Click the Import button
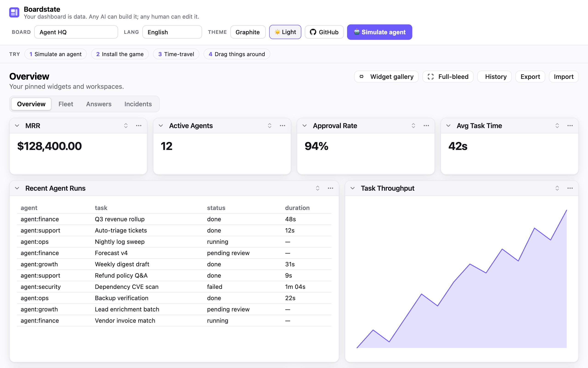588x368 pixels. [x=564, y=77]
